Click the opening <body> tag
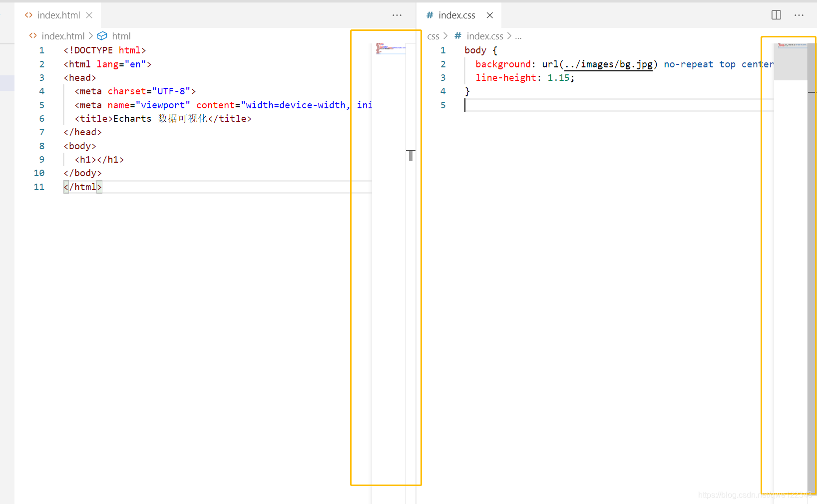817x504 pixels. (x=80, y=146)
